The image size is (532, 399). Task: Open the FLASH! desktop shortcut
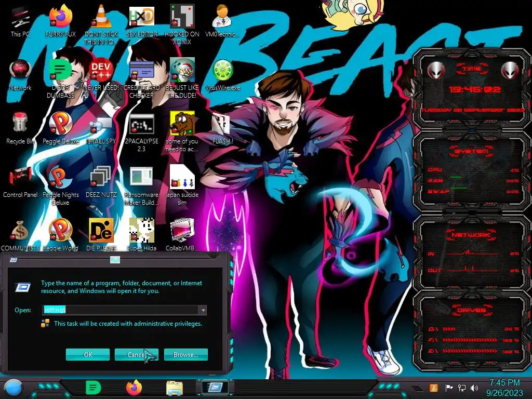click(x=222, y=128)
